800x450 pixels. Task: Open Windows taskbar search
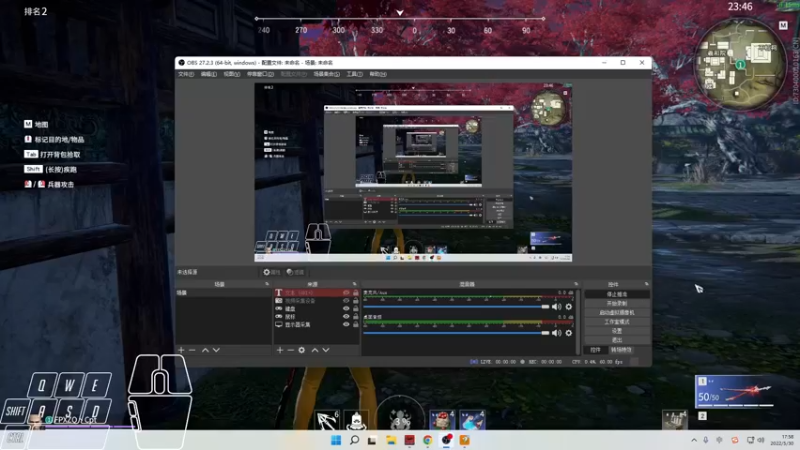pyautogui.click(x=354, y=440)
